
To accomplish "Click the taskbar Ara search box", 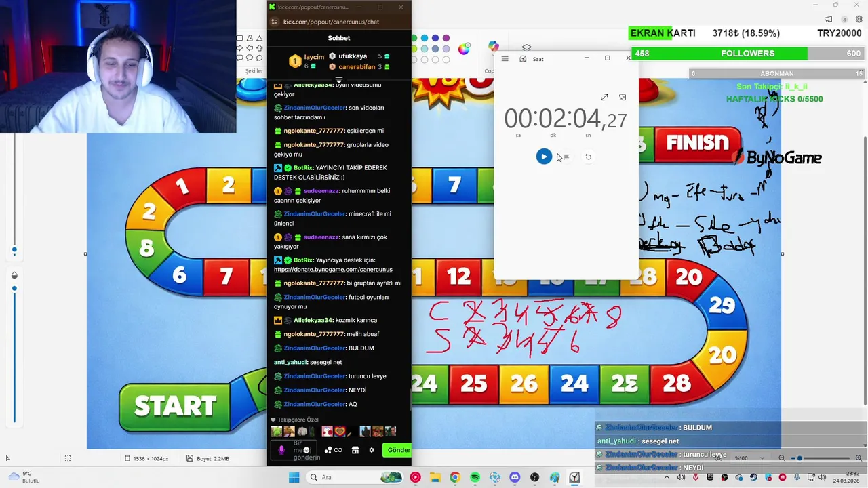I will click(x=353, y=477).
